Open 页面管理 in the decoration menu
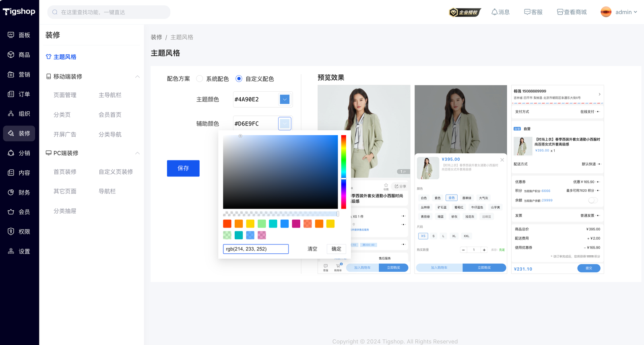This screenshot has width=644, height=345. (x=65, y=95)
